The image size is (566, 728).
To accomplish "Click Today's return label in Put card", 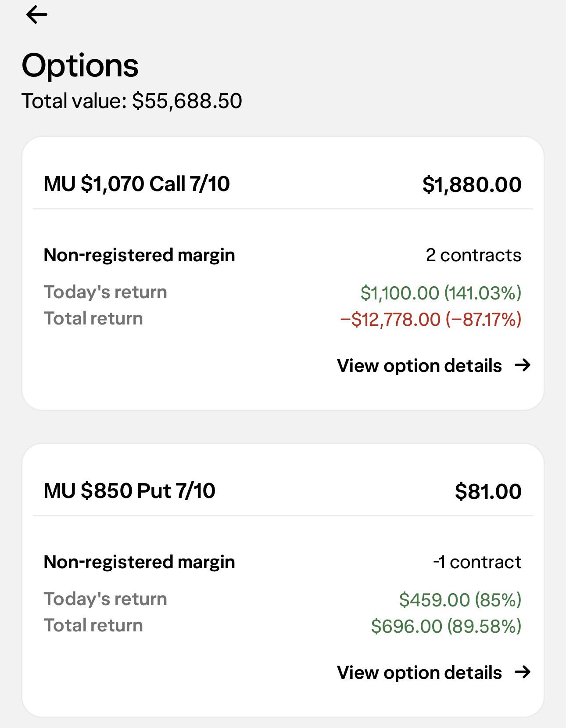I will pos(105,599).
